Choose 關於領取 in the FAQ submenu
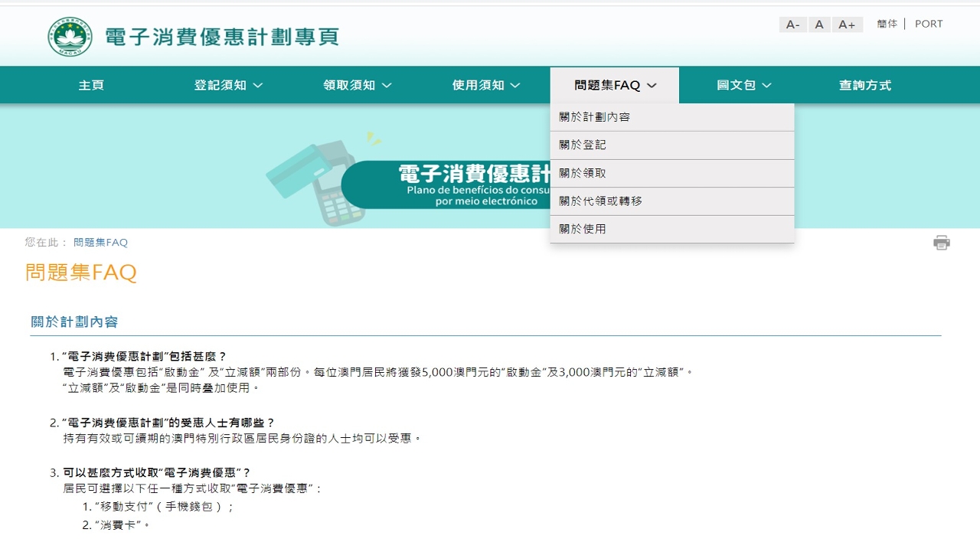Viewport: 980px width, 552px height. pos(583,173)
